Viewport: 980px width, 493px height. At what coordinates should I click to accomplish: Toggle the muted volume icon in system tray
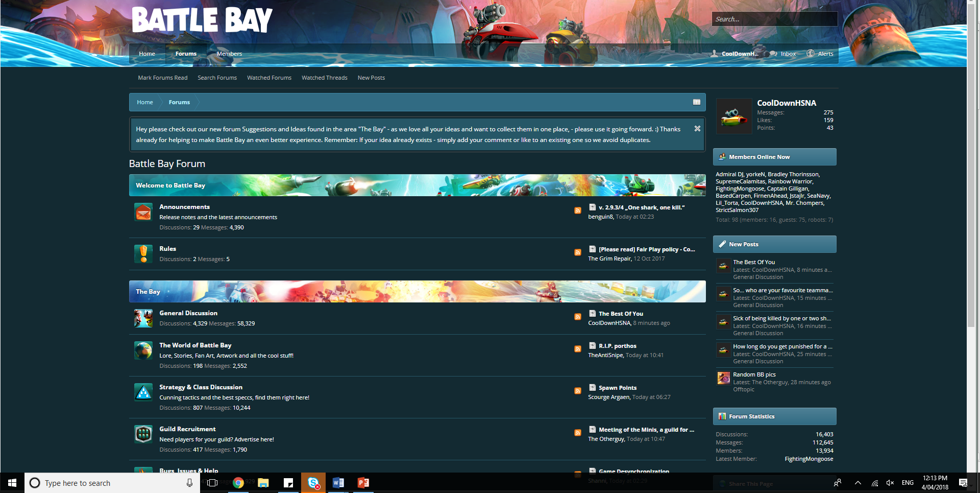click(x=890, y=483)
